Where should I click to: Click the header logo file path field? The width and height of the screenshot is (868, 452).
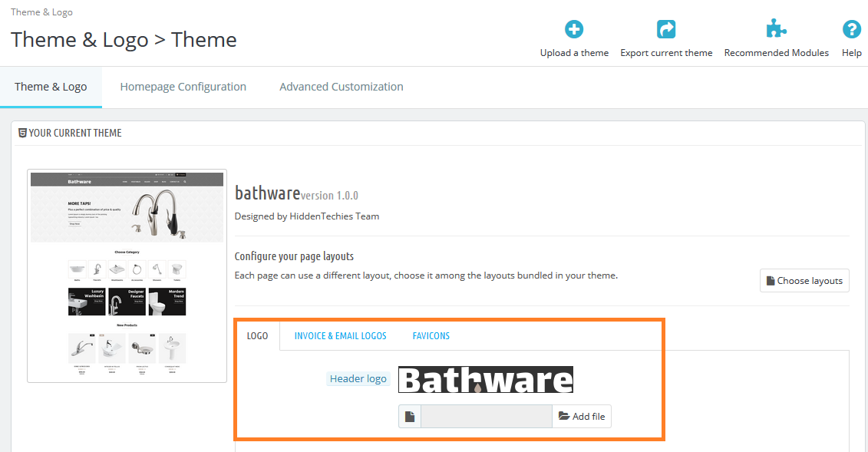click(486, 417)
